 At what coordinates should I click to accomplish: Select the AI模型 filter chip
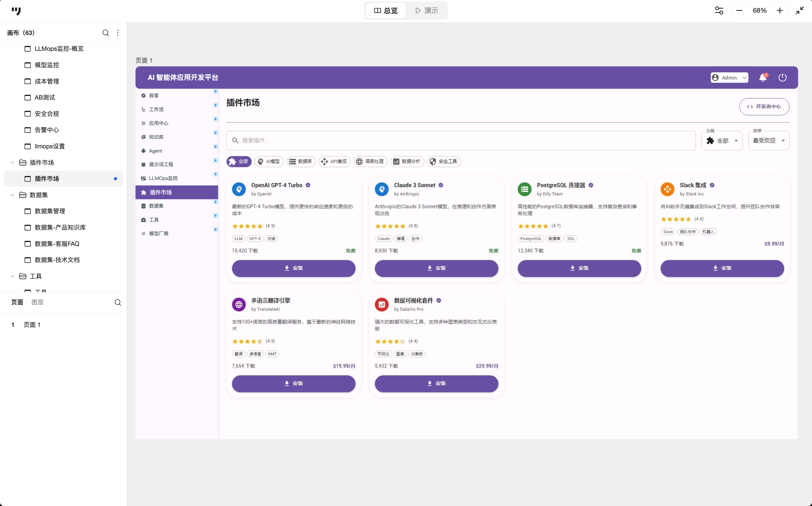point(269,162)
